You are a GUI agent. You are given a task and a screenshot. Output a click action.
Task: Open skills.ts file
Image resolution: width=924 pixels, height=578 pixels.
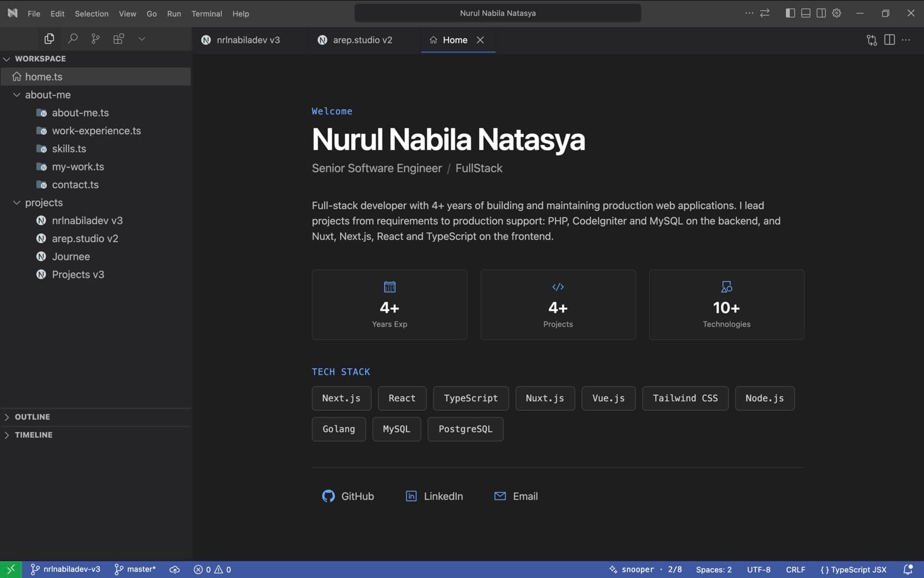click(95, 149)
